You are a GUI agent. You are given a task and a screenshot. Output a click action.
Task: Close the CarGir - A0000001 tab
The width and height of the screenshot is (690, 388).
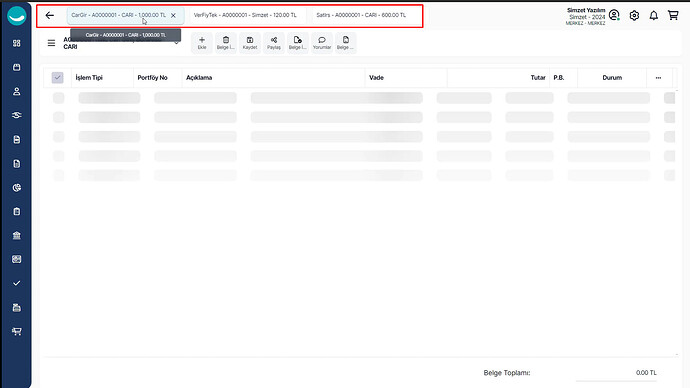[173, 15]
